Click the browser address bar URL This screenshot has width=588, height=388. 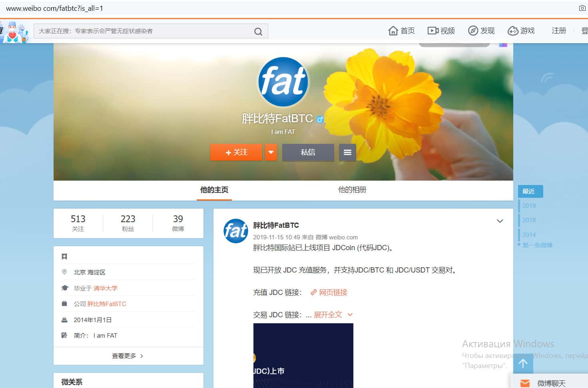(x=54, y=8)
